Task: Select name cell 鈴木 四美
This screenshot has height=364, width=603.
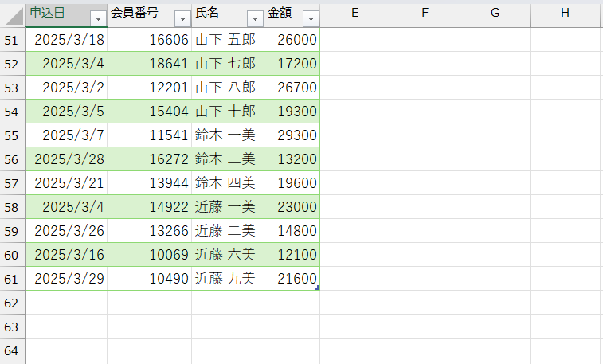Action: [x=228, y=183]
